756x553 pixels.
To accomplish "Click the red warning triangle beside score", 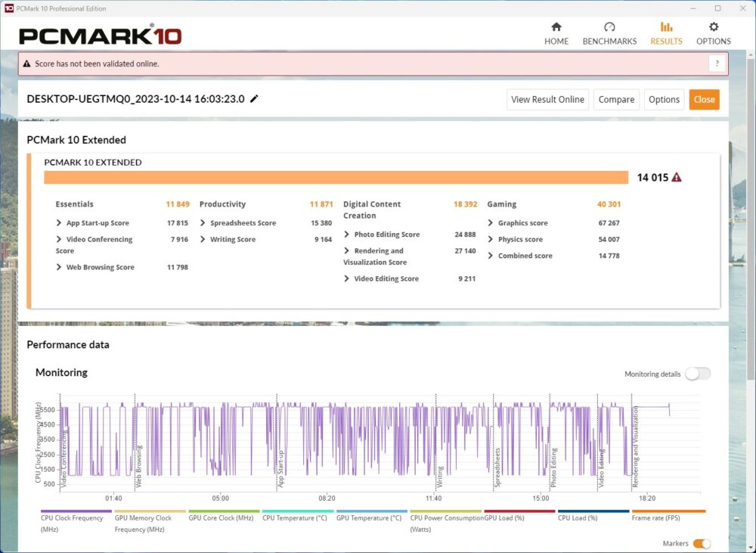I will pyautogui.click(x=677, y=177).
